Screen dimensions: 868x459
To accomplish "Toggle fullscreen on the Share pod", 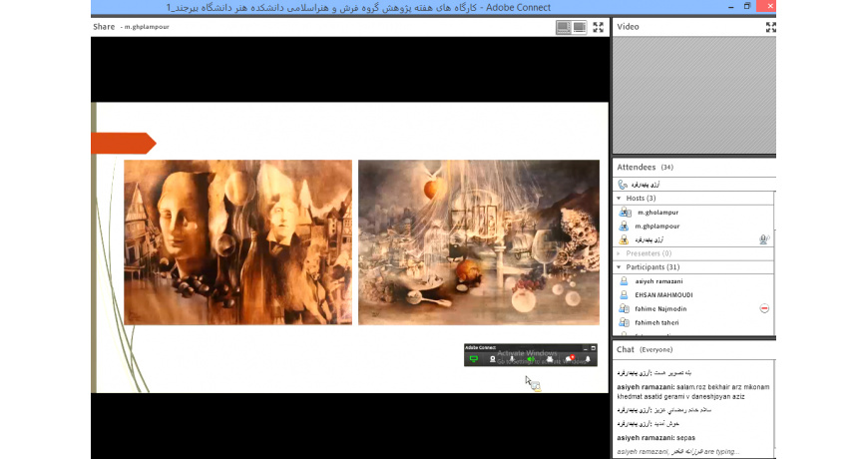I will coord(598,27).
